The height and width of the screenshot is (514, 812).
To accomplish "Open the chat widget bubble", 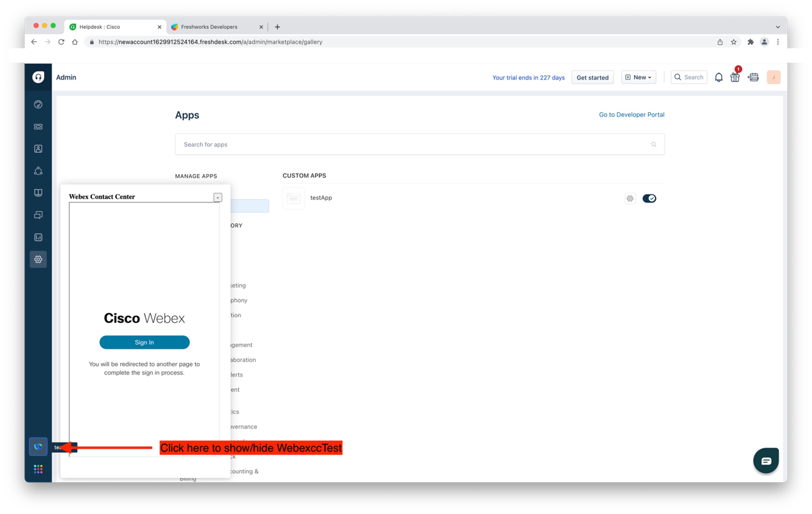I will tap(766, 461).
